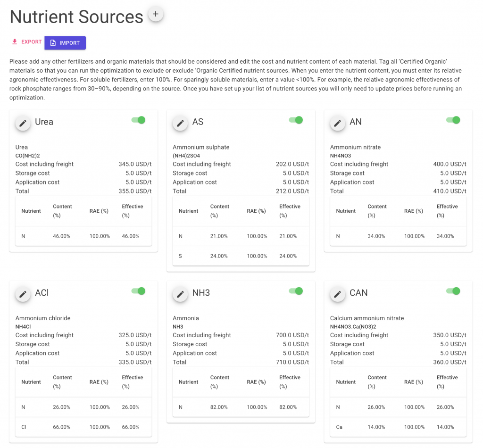The width and height of the screenshot is (483, 448).
Task: Turn off the AS switch
Action: 296,120
